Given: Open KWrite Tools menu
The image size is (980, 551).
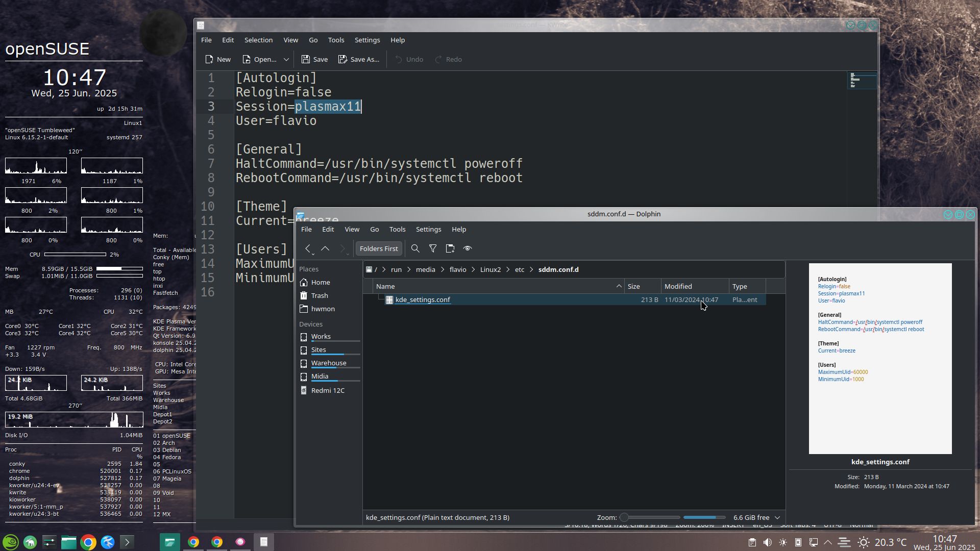Looking at the screenshot, I should coord(336,40).
